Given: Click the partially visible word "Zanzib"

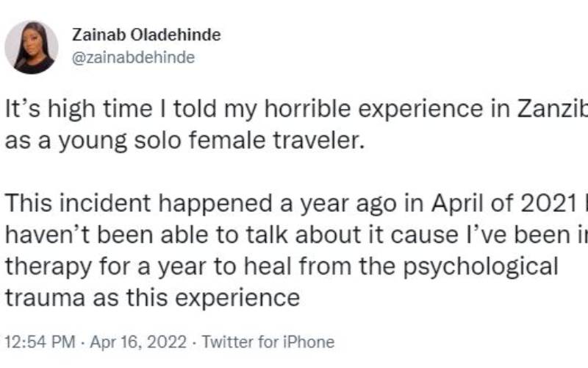Looking at the screenshot, I should [x=553, y=109].
